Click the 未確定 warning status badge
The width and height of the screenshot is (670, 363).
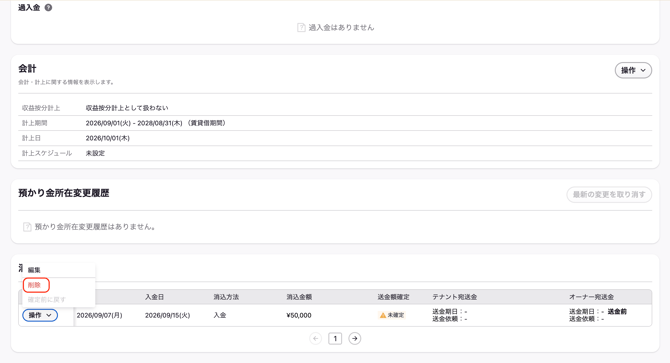click(x=392, y=315)
